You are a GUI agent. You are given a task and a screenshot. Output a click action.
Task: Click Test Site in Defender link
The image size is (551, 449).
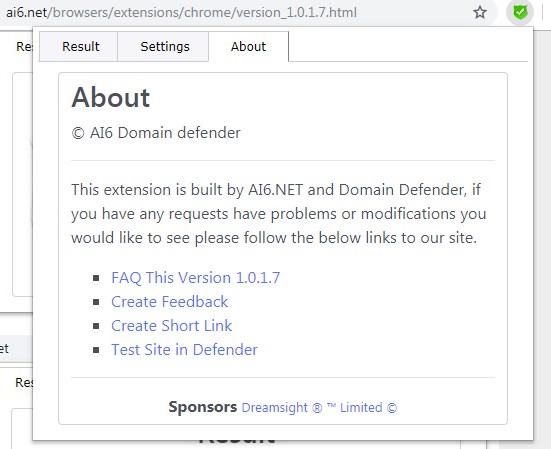click(x=184, y=350)
